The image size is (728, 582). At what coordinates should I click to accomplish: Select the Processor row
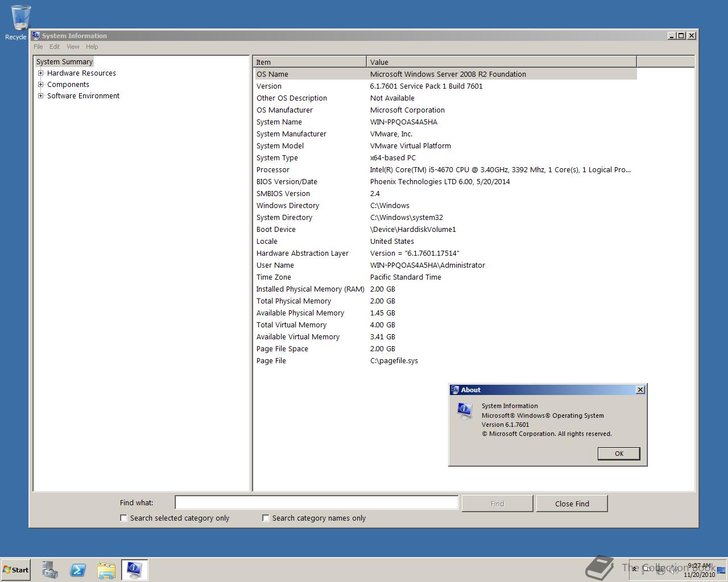pos(445,169)
